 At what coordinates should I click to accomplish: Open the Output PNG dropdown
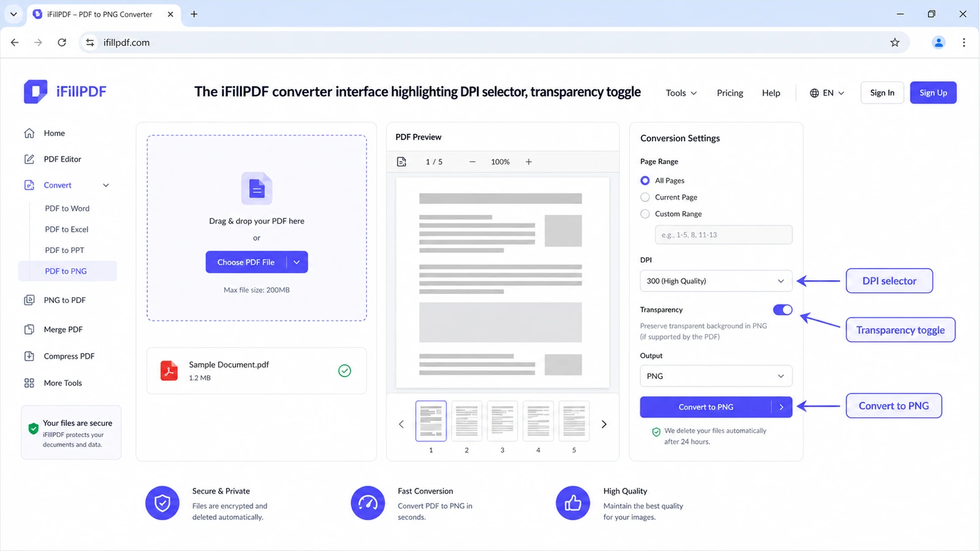716,376
